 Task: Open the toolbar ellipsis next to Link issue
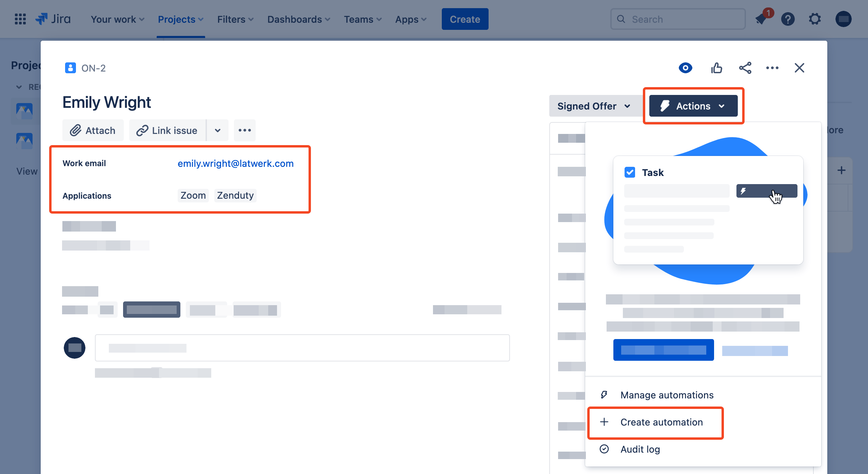click(244, 130)
